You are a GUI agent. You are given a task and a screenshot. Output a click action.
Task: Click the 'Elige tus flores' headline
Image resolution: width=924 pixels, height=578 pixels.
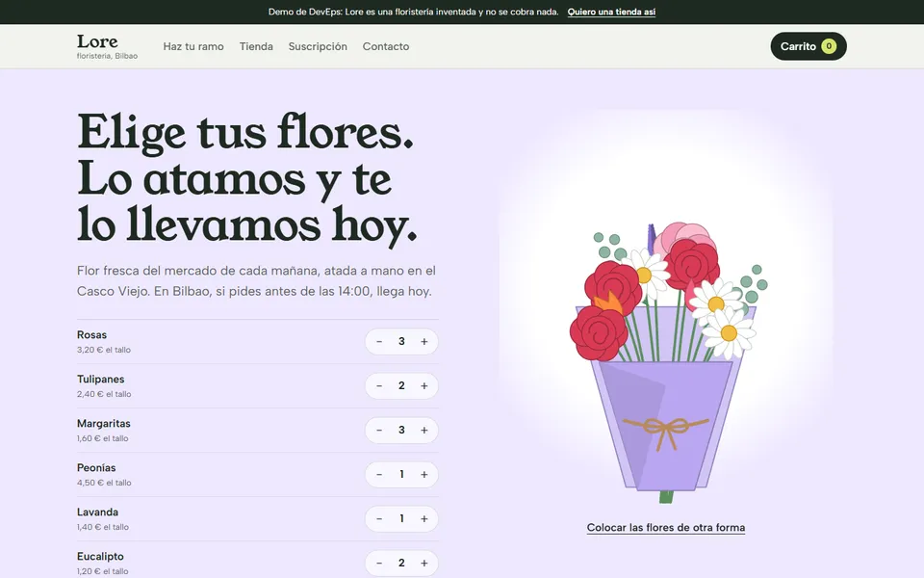(247, 179)
